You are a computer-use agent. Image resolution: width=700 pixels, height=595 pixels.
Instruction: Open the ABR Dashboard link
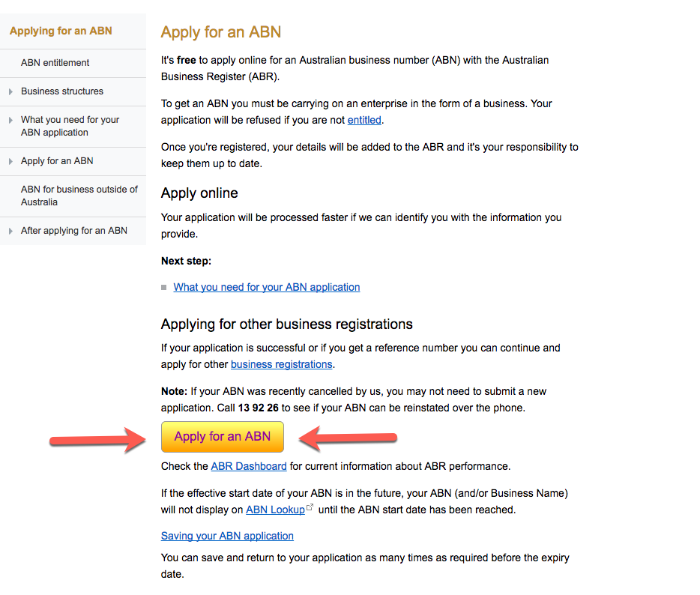click(x=249, y=466)
